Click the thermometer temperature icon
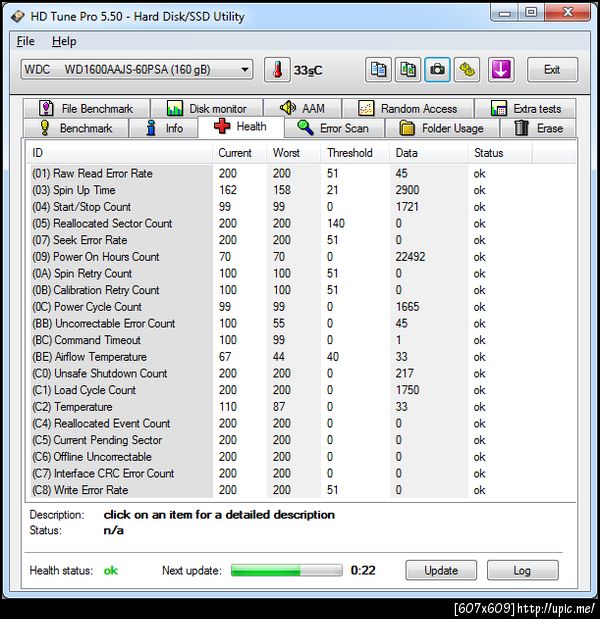The image size is (600, 619). (x=278, y=70)
